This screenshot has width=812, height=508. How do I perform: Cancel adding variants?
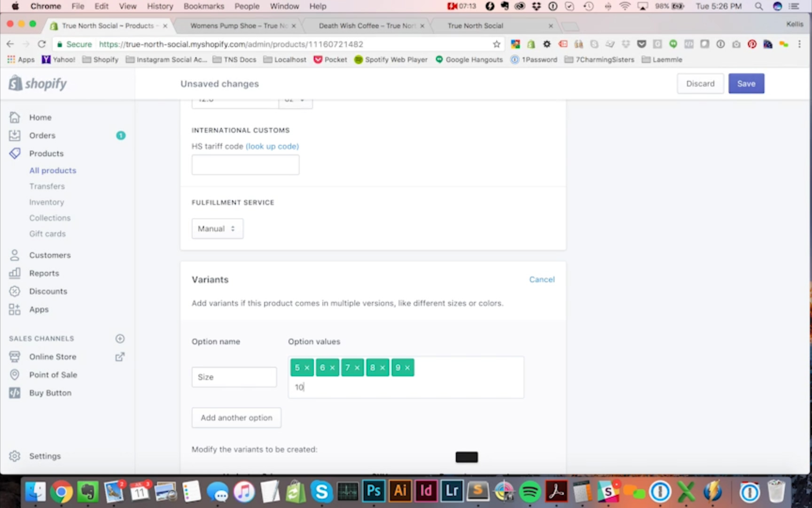click(542, 279)
